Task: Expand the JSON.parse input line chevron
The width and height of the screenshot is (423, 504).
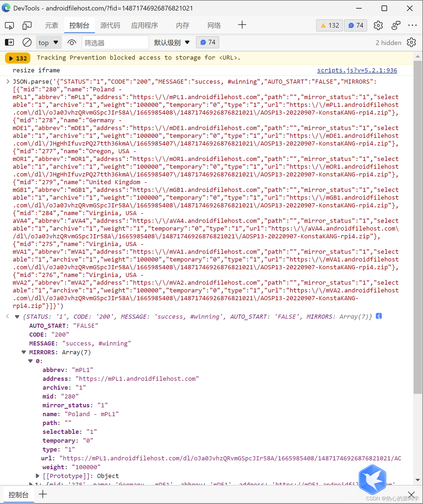Action: [x=8, y=81]
